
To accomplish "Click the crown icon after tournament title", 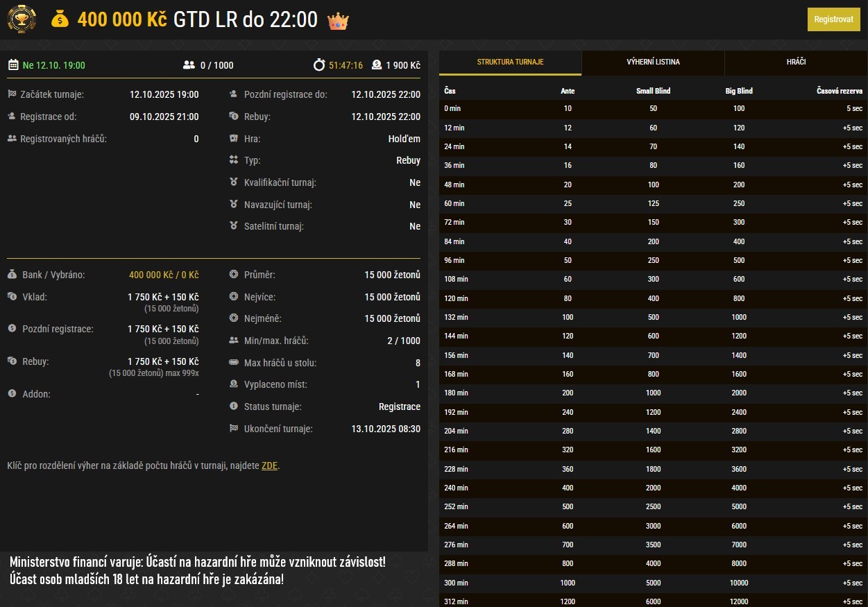I will (x=338, y=21).
